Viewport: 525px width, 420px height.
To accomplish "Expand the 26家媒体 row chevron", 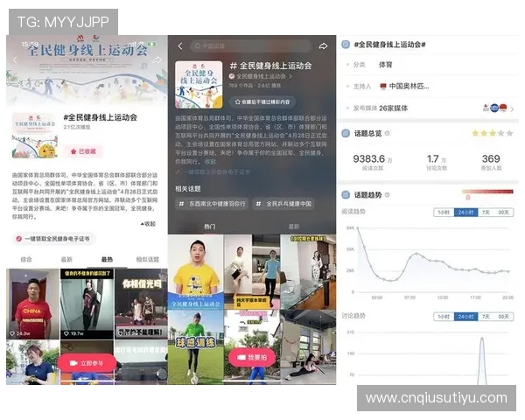I will (x=512, y=108).
